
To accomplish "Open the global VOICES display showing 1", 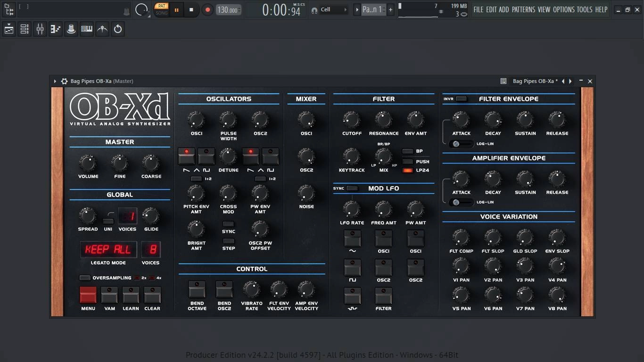I will (x=127, y=216).
